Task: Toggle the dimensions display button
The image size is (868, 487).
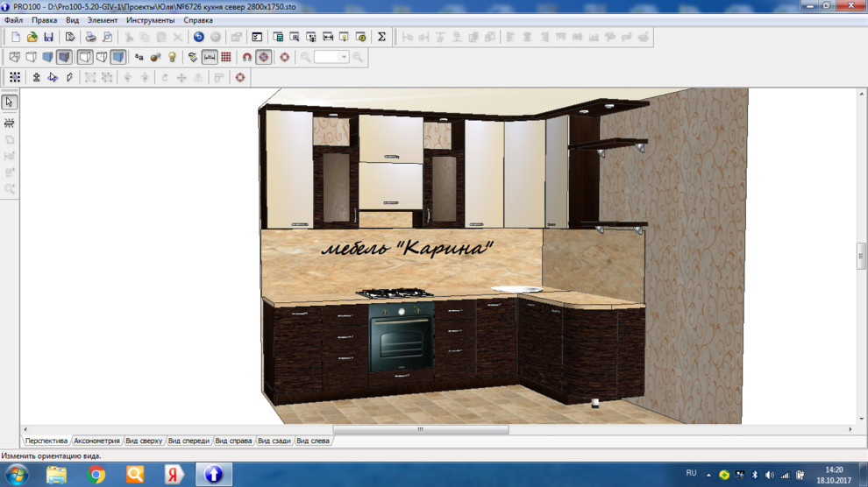Action: point(210,57)
